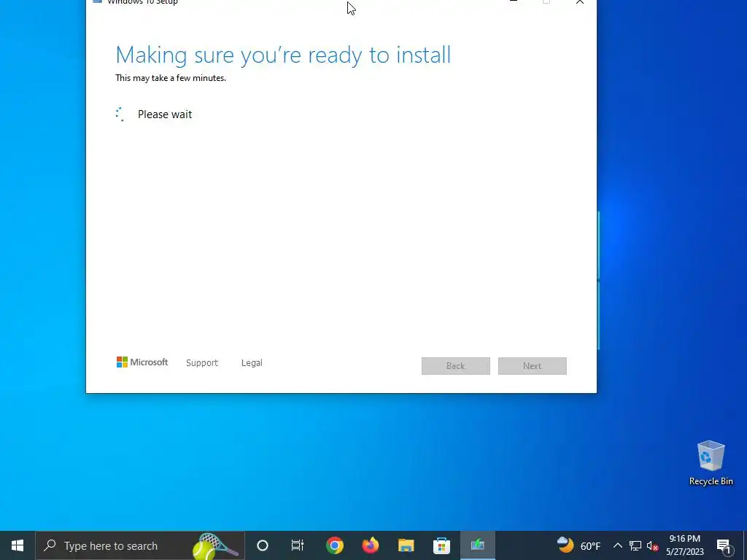Open clock showing 9:16 PM
Image resolution: width=747 pixels, height=560 pixels.
[684, 545]
